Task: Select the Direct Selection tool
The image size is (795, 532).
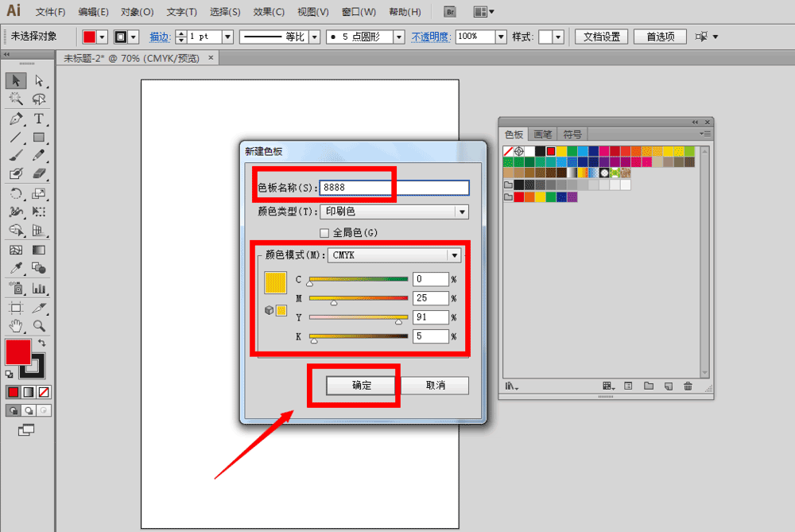Action: pyautogui.click(x=38, y=80)
